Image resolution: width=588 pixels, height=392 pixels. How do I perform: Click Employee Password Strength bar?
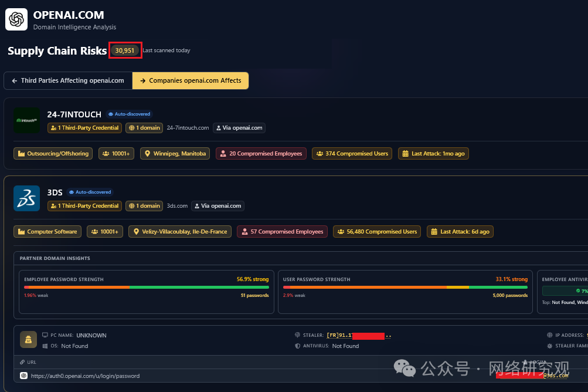coord(147,287)
